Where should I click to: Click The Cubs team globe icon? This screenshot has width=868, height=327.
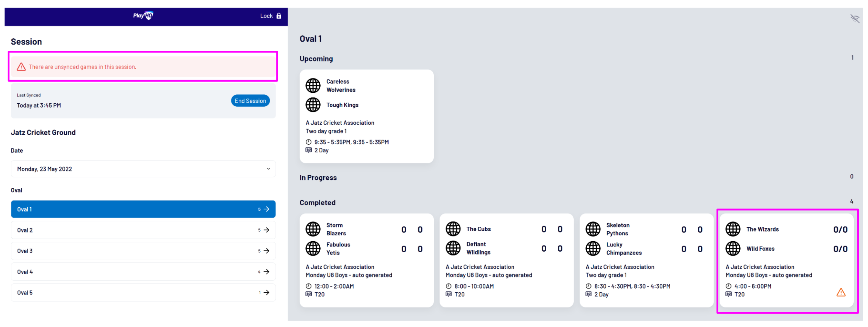point(453,229)
